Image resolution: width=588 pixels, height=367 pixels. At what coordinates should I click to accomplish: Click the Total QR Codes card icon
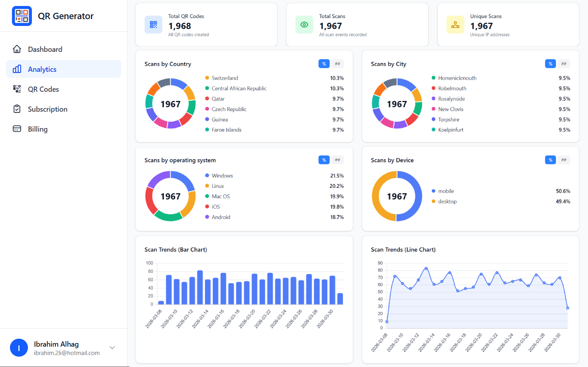[153, 25]
